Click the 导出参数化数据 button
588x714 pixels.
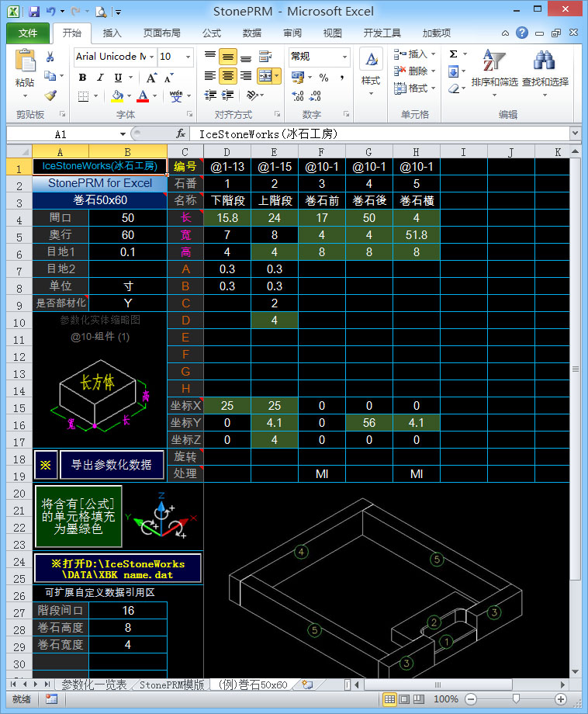coord(112,464)
